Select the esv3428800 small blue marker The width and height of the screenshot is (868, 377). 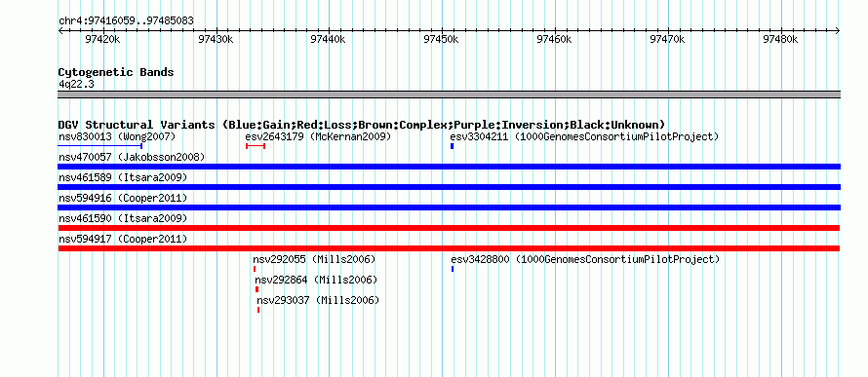(x=453, y=269)
